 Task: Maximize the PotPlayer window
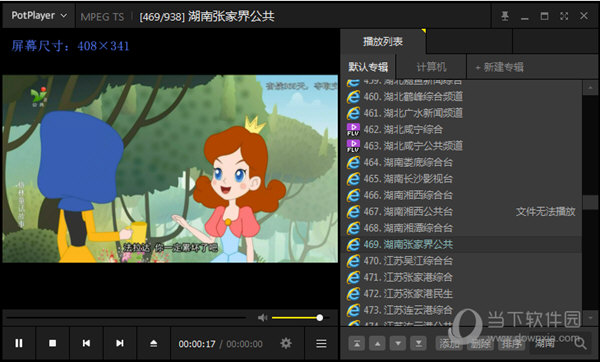(x=544, y=16)
